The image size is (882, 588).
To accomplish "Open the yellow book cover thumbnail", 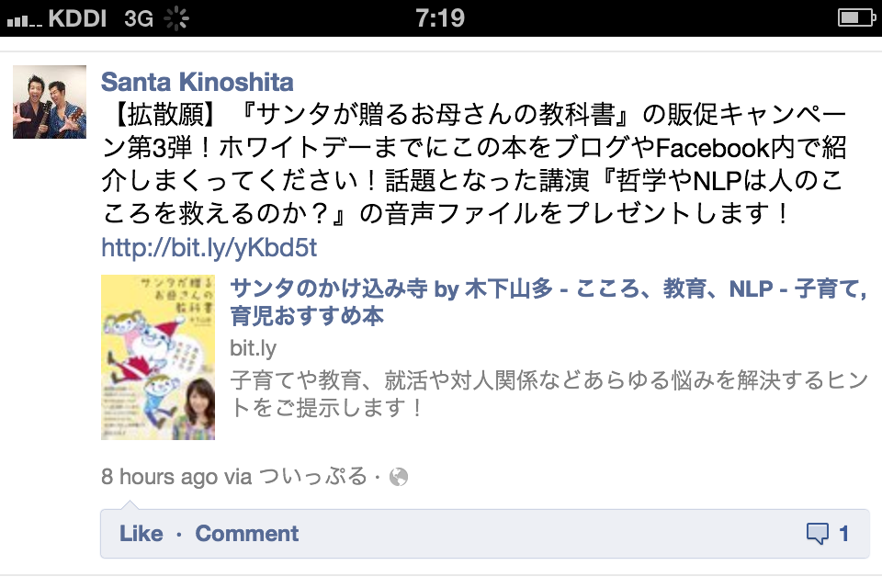I will click(x=158, y=356).
